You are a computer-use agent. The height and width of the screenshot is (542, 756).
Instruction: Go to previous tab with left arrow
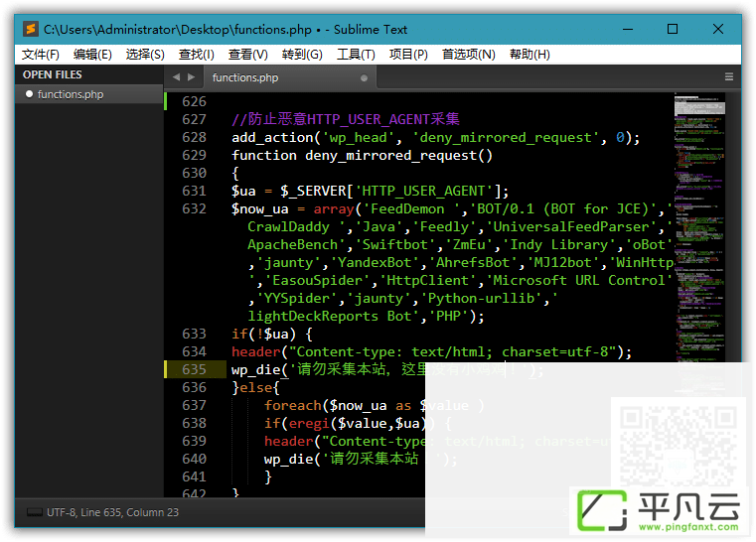click(176, 77)
